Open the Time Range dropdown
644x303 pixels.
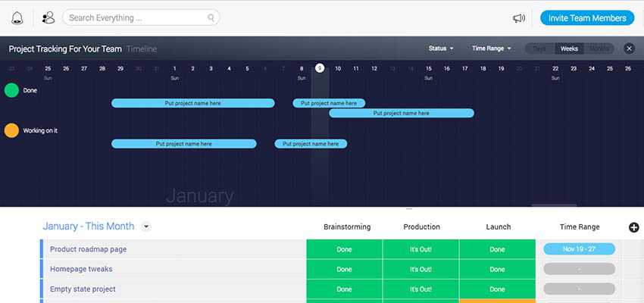pos(491,48)
